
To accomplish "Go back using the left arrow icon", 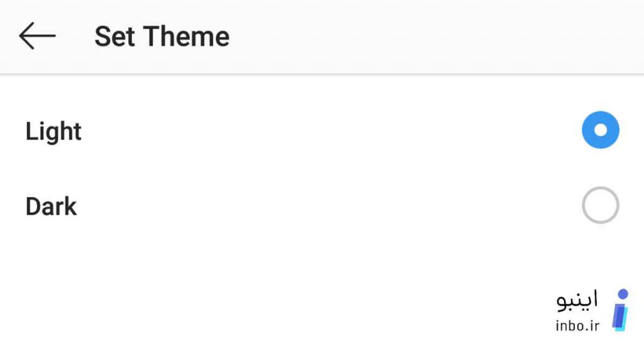I will (37, 36).
